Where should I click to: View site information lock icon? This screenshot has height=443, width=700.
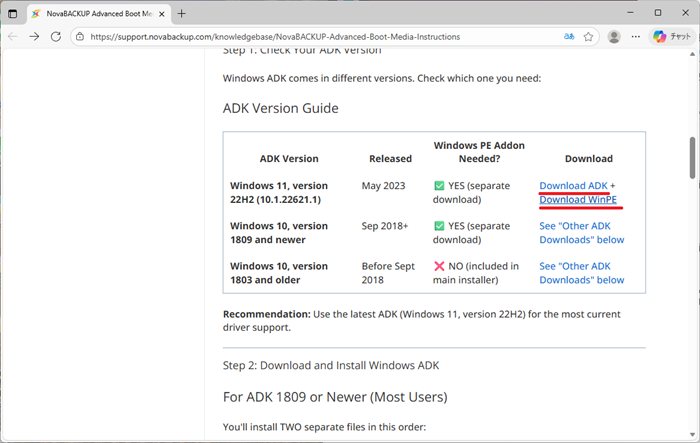[80, 36]
